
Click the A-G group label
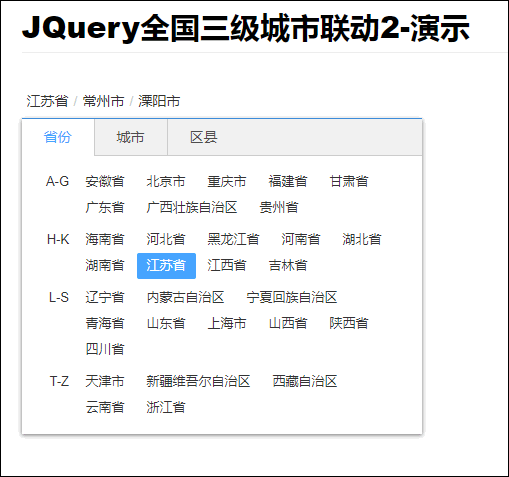click(57, 182)
